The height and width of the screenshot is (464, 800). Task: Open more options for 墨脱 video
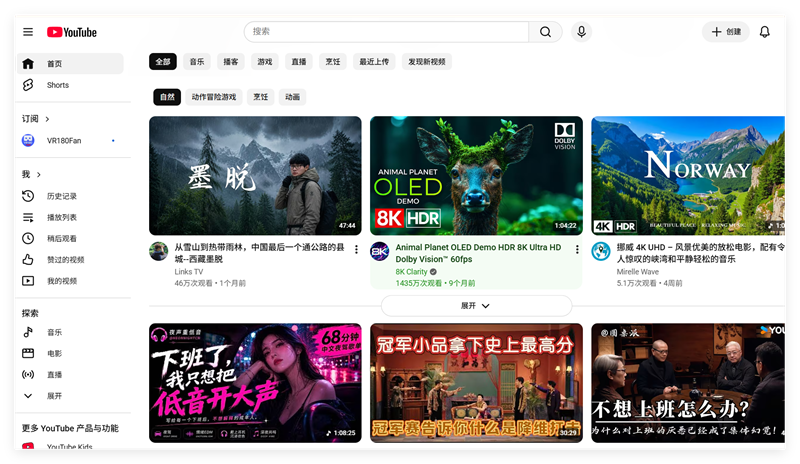356,249
